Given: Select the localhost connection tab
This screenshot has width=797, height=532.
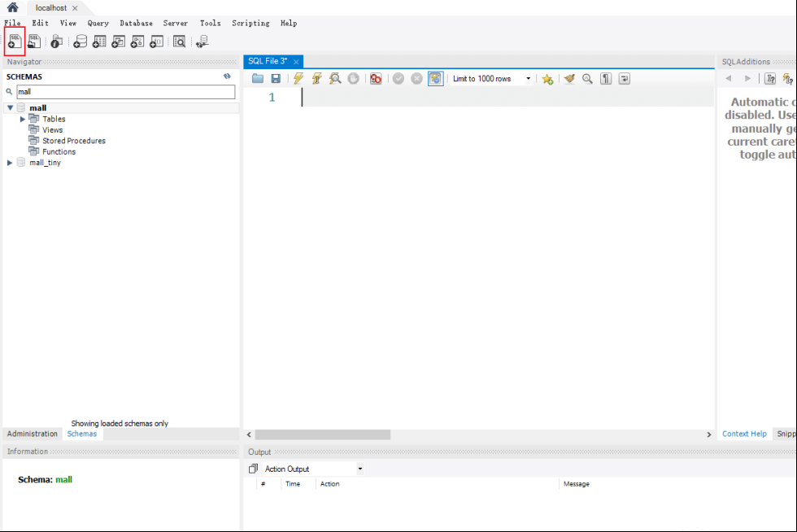Looking at the screenshot, I should (x=50, y=8).
